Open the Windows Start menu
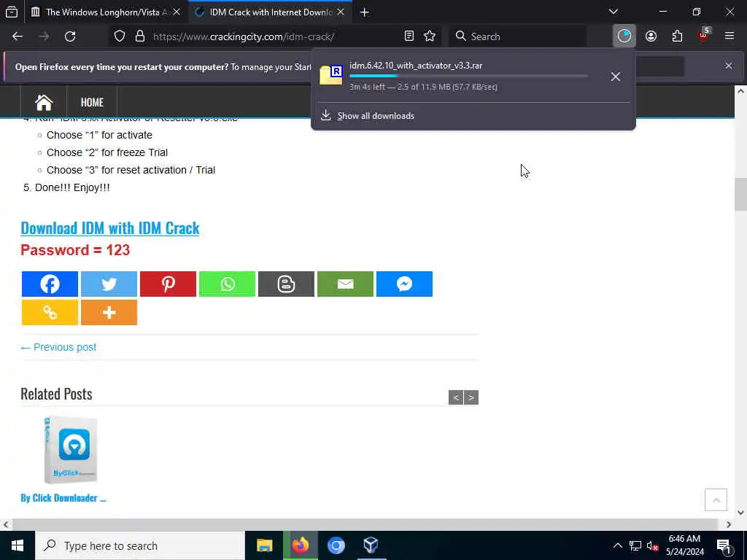This screenshot has width=747, height=560. 18,545
